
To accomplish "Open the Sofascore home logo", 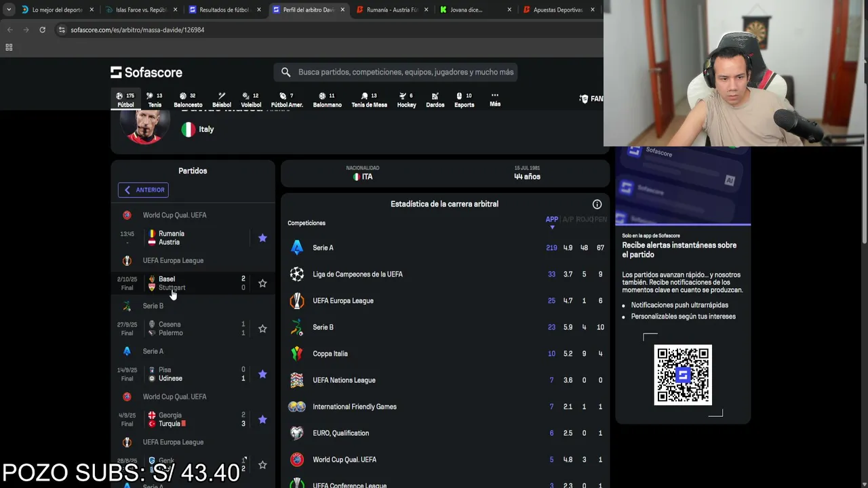I will (x=146, y=72).
